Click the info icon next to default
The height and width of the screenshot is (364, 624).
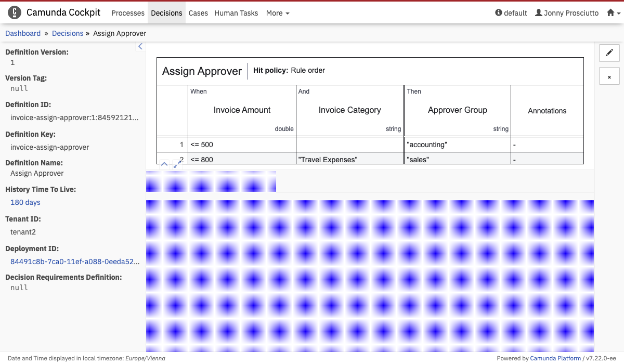click(499, 13)
